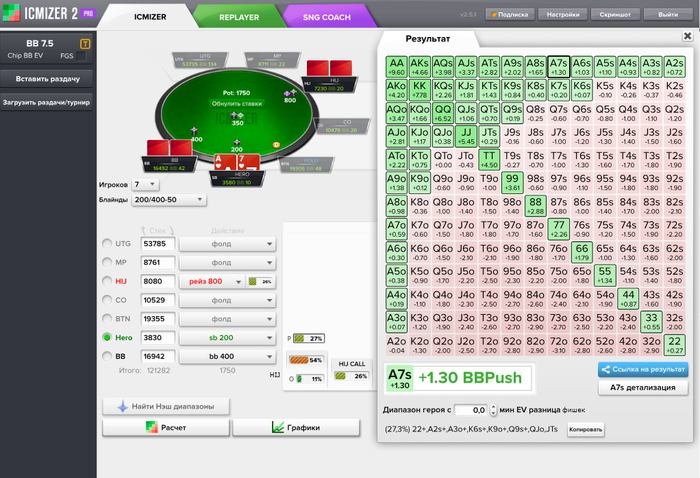Select the BTN radio button

107,319
